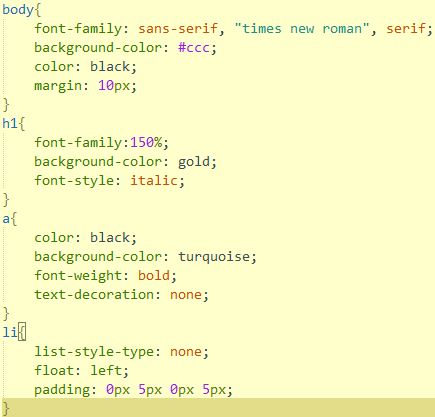Click the 'font-weight' property name

78,276
